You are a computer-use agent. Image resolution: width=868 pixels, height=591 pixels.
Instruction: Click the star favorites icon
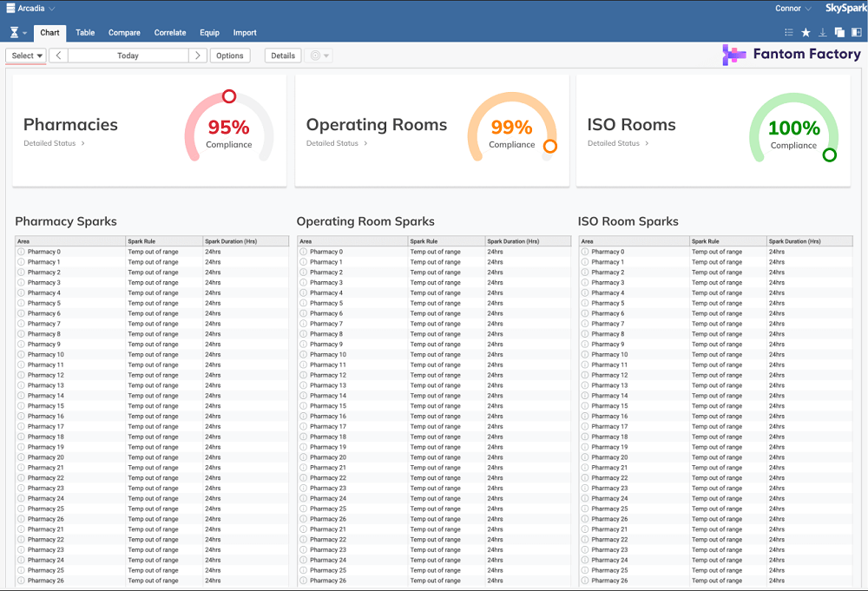806,33
